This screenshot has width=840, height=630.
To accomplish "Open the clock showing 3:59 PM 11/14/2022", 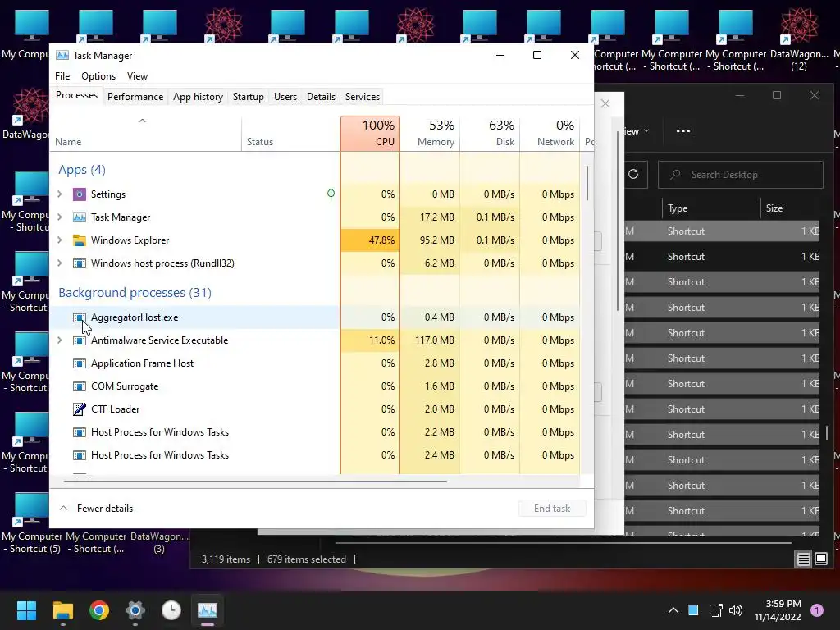I will click(778, 610).
